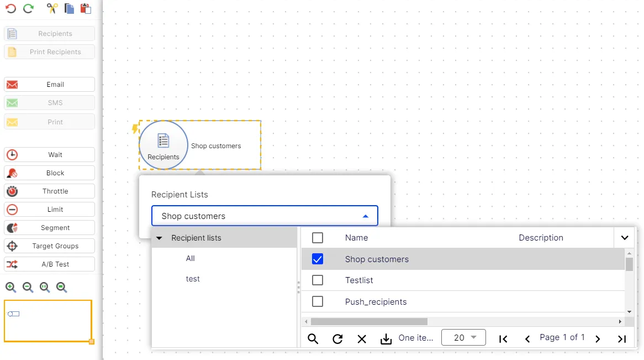Viewport: 644px width, 360px height.
Task: Open the Recipient Lists combo box
Action: pyautogui.click(x=265, y=216)
